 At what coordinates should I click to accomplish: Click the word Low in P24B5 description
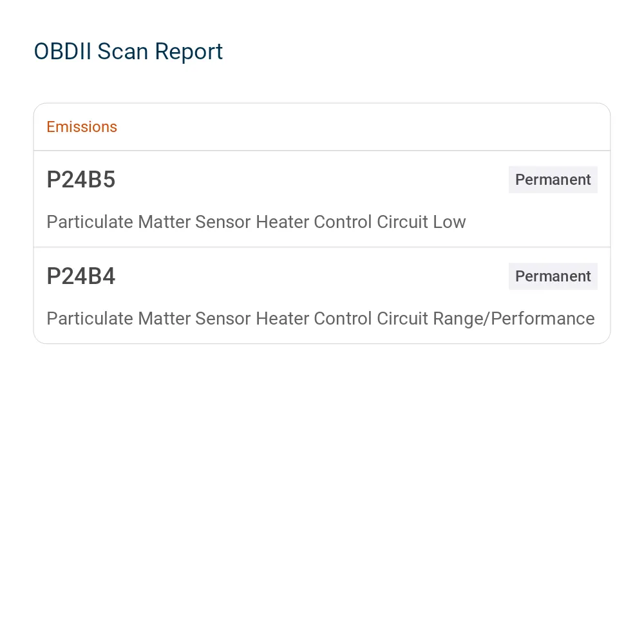pyautogui.click(x=450, y=222)
